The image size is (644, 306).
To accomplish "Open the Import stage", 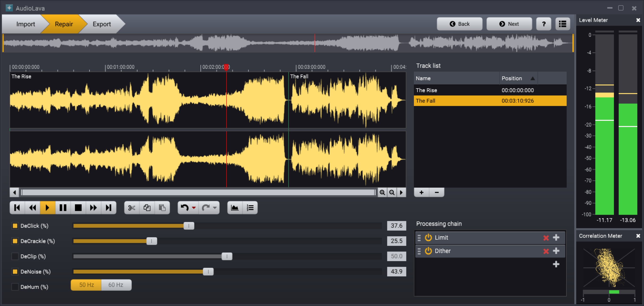I will pyautogui.click(x=26, y=24).
